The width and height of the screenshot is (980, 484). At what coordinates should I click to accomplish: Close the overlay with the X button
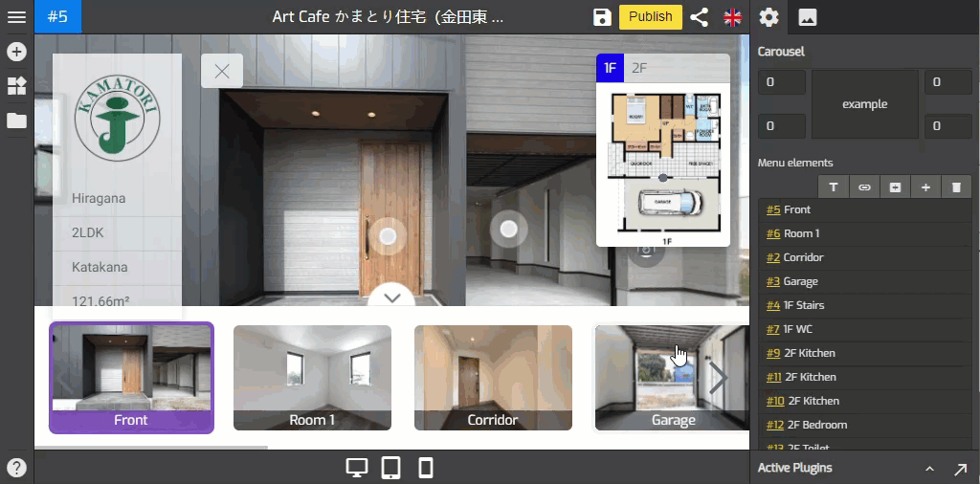(222, 71)
